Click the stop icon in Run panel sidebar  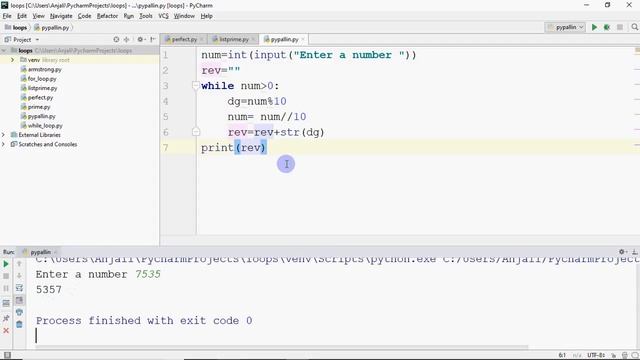click(6, 276)
